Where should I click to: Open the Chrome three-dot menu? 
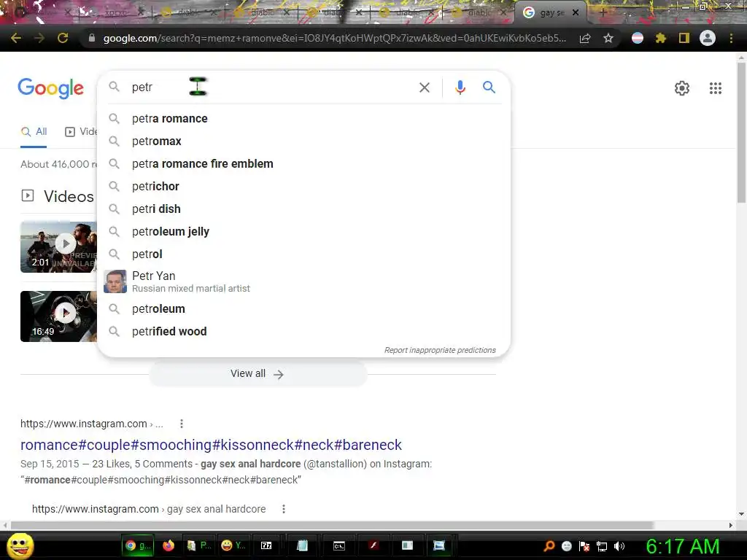click(x=731, y=38)
